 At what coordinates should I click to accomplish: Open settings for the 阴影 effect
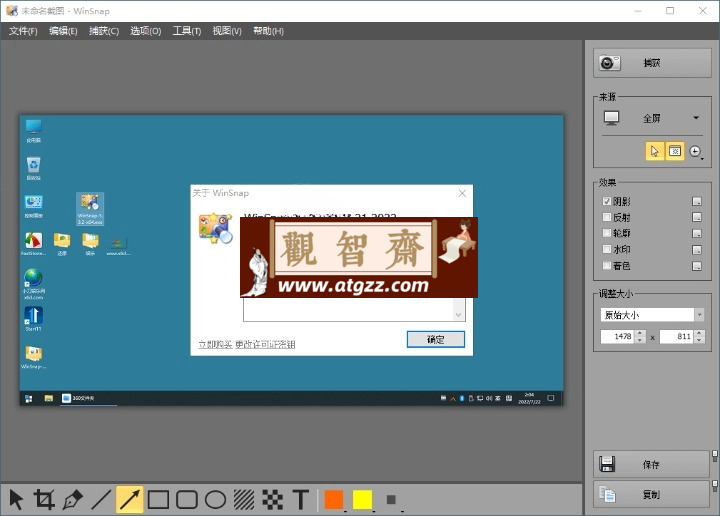[697, 202]
